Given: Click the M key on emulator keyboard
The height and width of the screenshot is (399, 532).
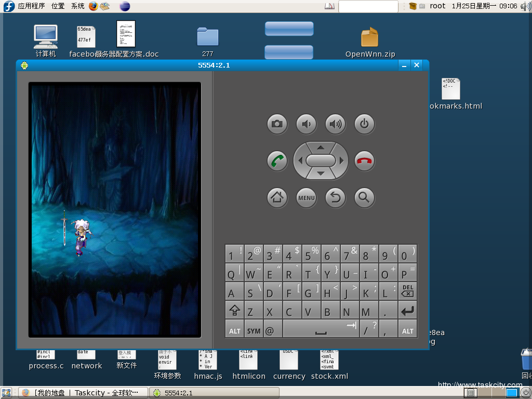Looking at the screenshot, I should click(369, 310).
